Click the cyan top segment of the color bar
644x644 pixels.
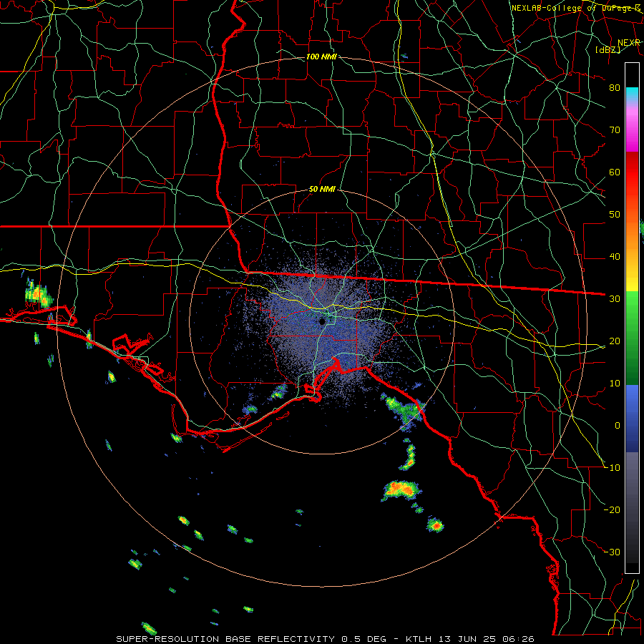pyautogui.click(x=632, y=93)
